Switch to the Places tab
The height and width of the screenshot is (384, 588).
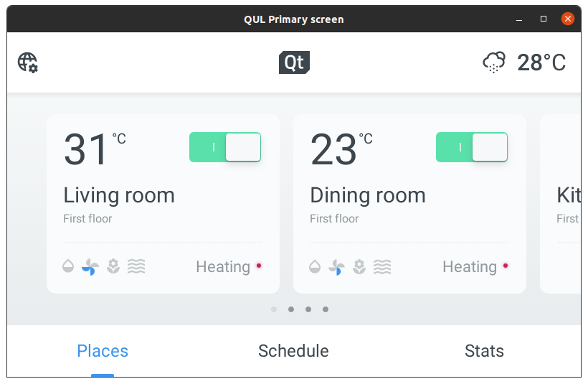point(103,351)
